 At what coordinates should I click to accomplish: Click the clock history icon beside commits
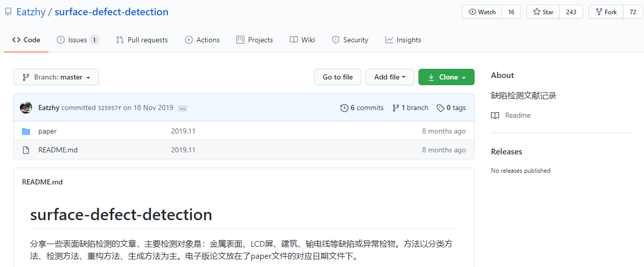[344, 108]
